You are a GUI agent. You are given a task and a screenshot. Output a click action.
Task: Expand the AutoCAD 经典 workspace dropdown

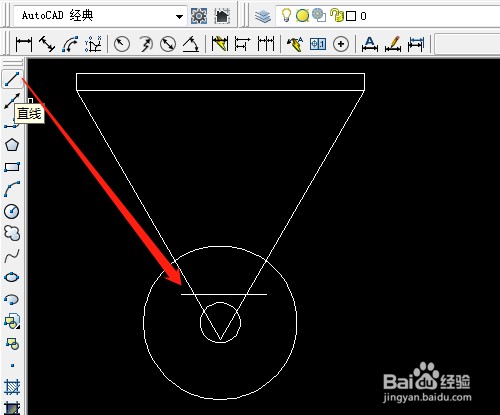179,16
